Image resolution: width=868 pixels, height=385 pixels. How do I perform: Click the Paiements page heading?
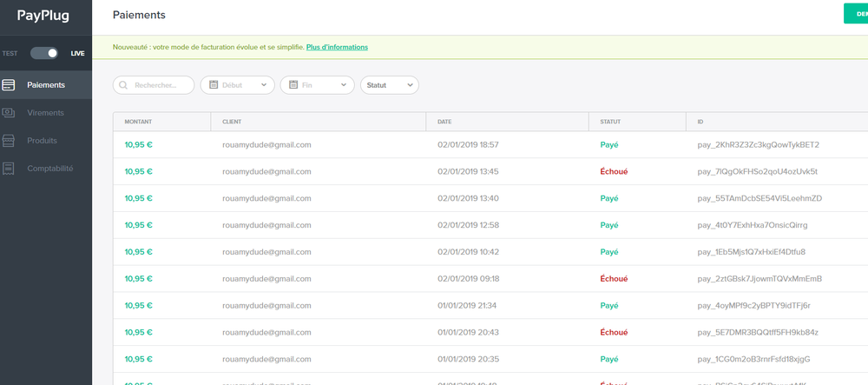point(139,15)
